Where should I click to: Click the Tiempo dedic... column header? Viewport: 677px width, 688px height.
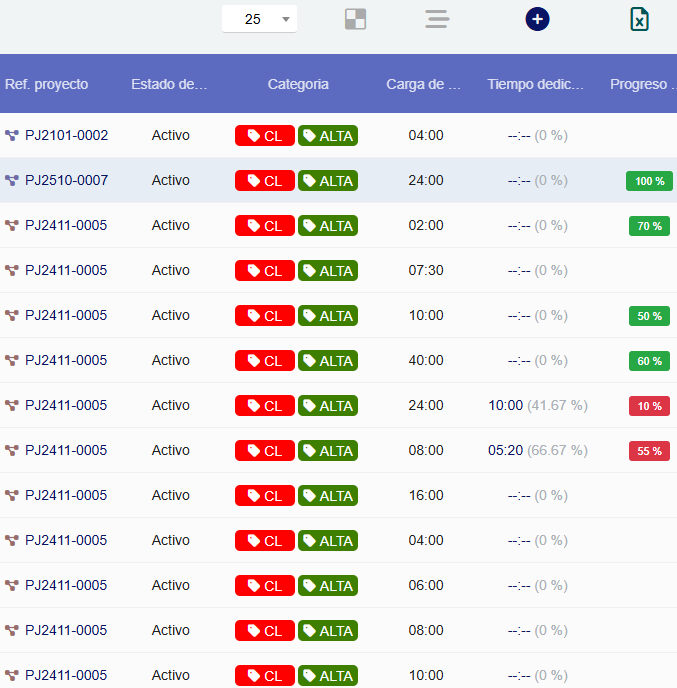point(535,84)
